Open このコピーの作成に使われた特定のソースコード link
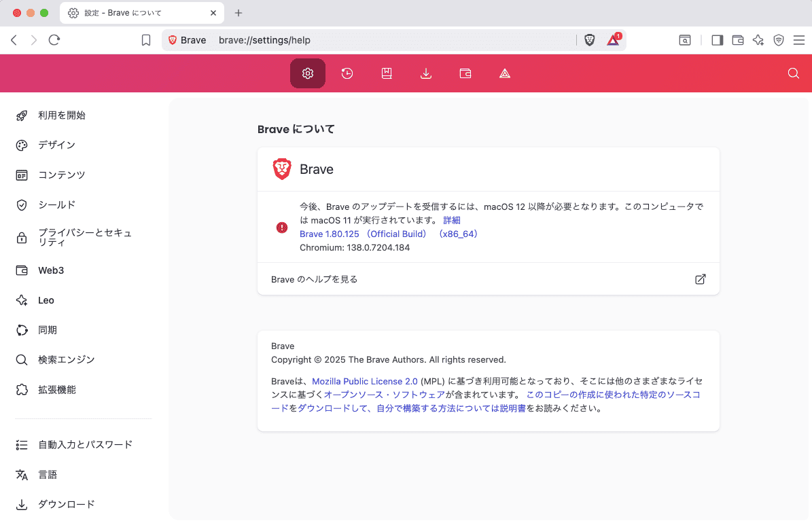This screenshot has width=812, height=523. pos(613,395)
